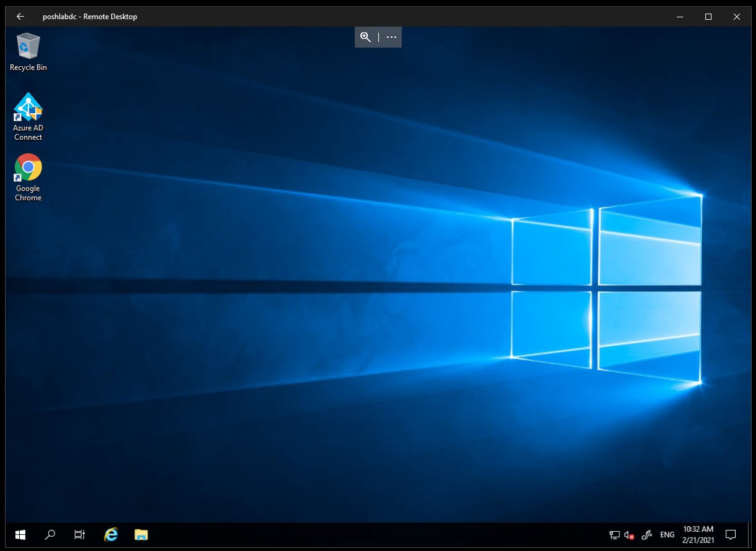Launch Internet Explorer from the taskbar
This screenshot has width=756, height=551.
click(111, 534)
